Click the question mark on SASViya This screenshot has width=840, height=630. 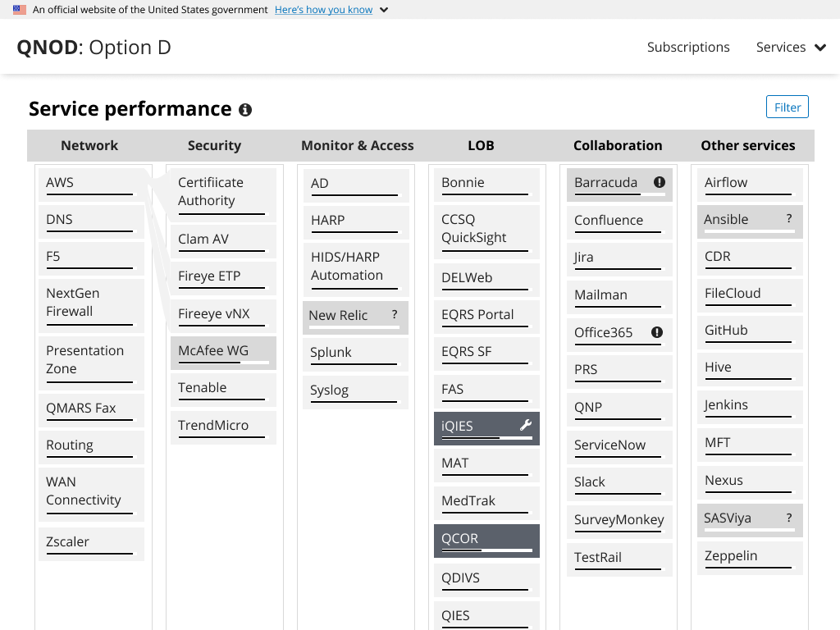pyautogui.click(x=789, y=518)
